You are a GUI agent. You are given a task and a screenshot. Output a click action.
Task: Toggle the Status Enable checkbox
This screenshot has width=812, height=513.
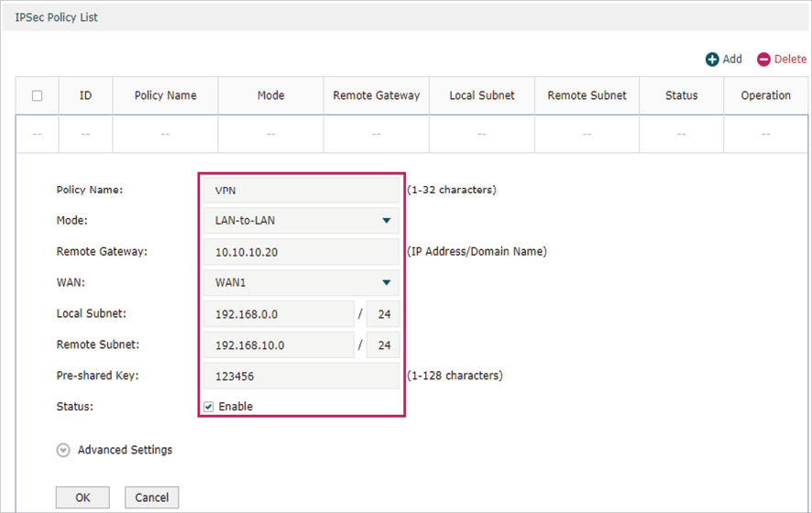(209, 407)
